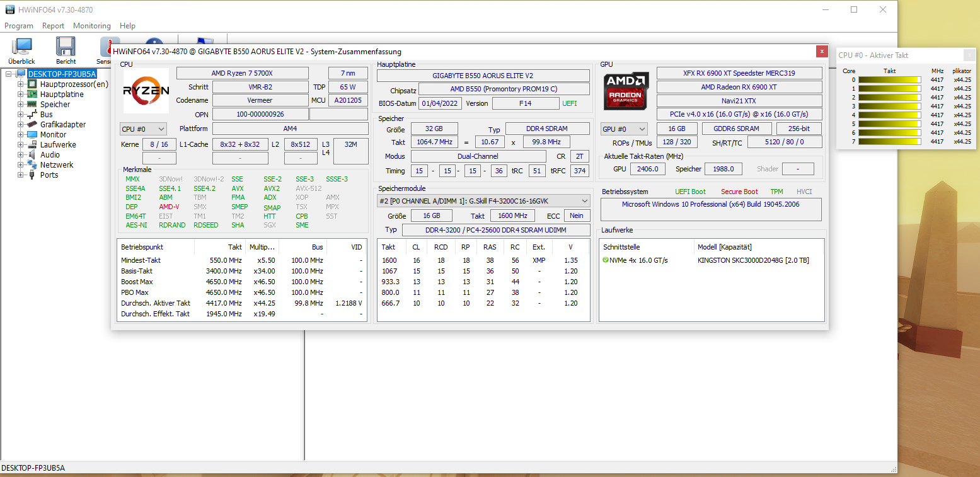The width and height of the screenshot is (980, 477).
Task: Click the Bus tree icon
Action: (32, 114)
